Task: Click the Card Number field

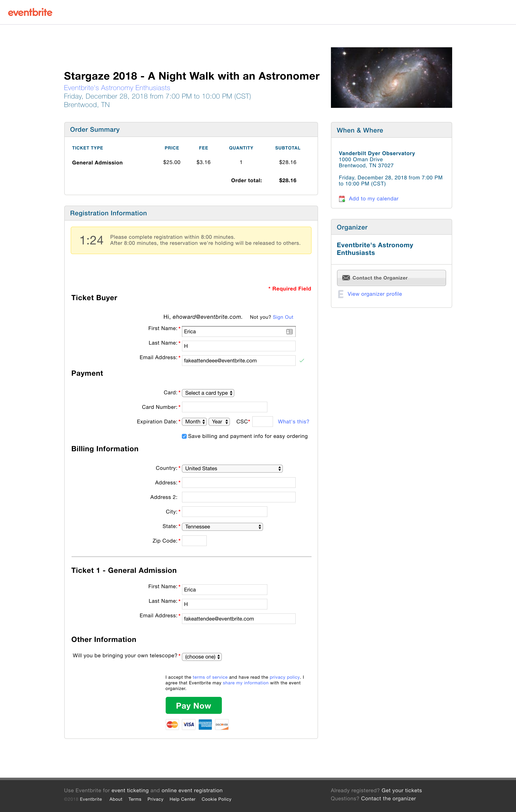Action: [x=225, y=407]
